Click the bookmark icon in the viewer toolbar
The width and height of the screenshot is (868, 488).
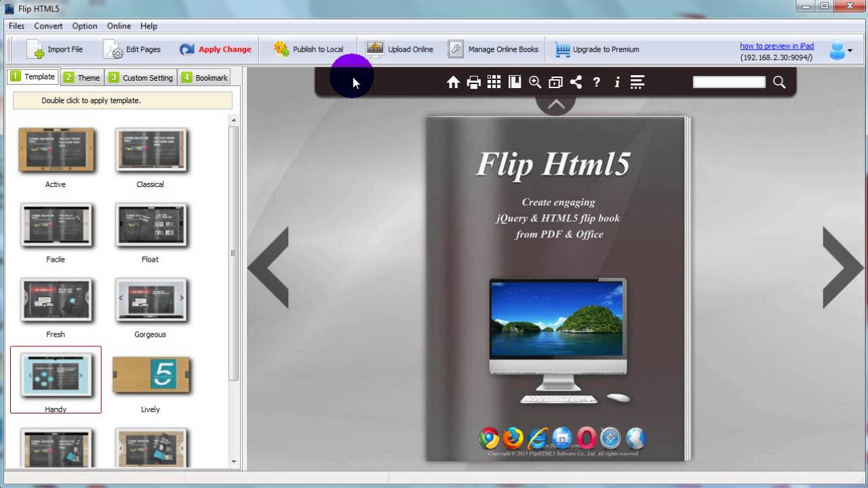(x=515, y=82)
